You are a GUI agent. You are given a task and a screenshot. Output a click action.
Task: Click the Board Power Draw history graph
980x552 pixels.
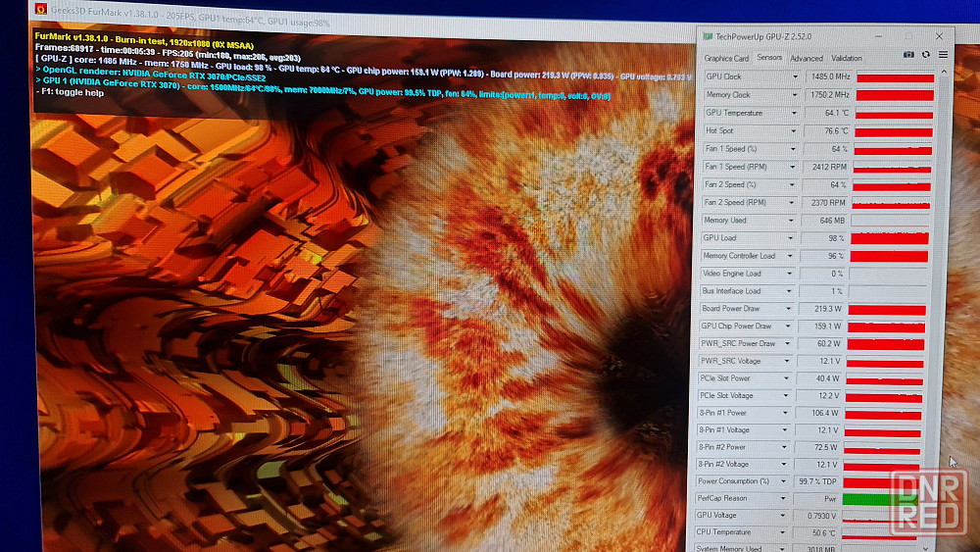pos(887,310)
